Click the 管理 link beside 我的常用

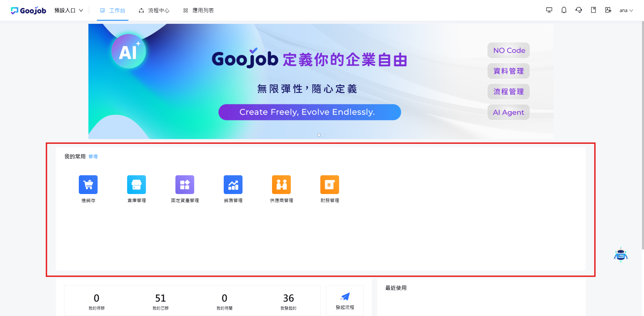click(93, 156)
